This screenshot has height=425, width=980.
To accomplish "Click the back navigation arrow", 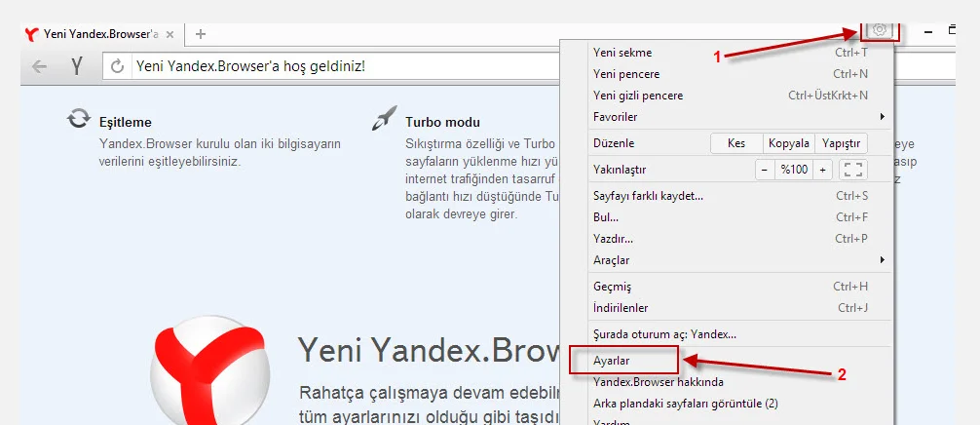I will (x=40, y=67).
